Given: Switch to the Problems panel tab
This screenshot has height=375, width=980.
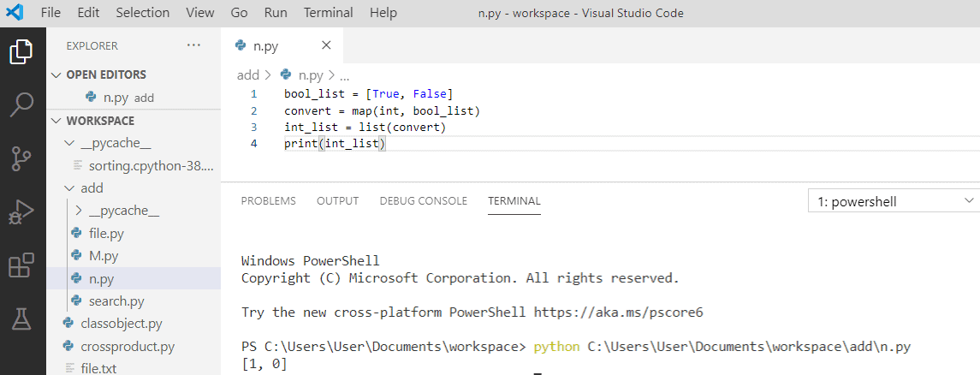Looking at the screenshot, I should click(269, 200).
